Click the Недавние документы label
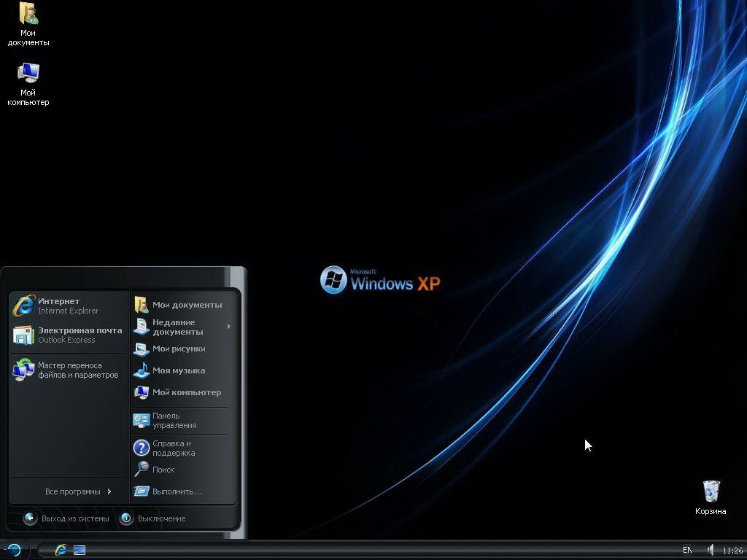The width and height of the screenshot is (747, 560). pyautogui.click(x=178, y=327)
